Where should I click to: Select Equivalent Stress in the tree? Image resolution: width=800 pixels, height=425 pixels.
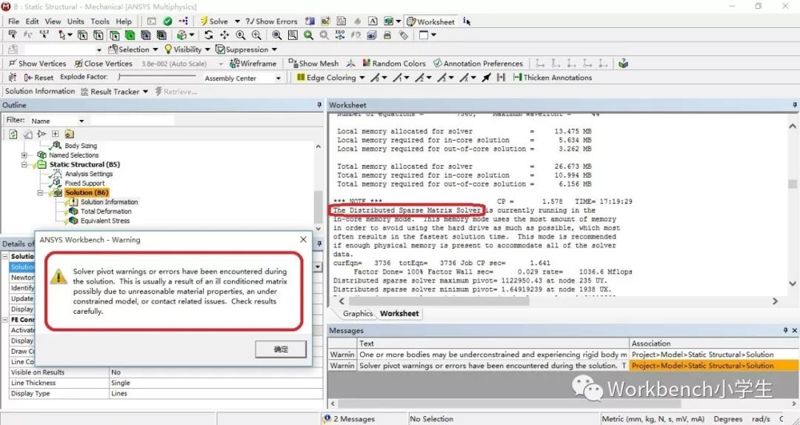click(105, 221)
